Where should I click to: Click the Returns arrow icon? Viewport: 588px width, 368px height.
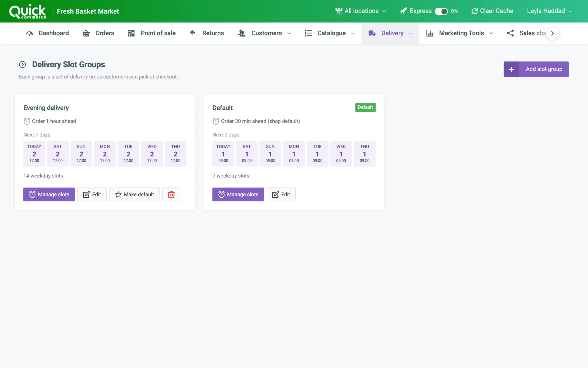pos(193,33)
